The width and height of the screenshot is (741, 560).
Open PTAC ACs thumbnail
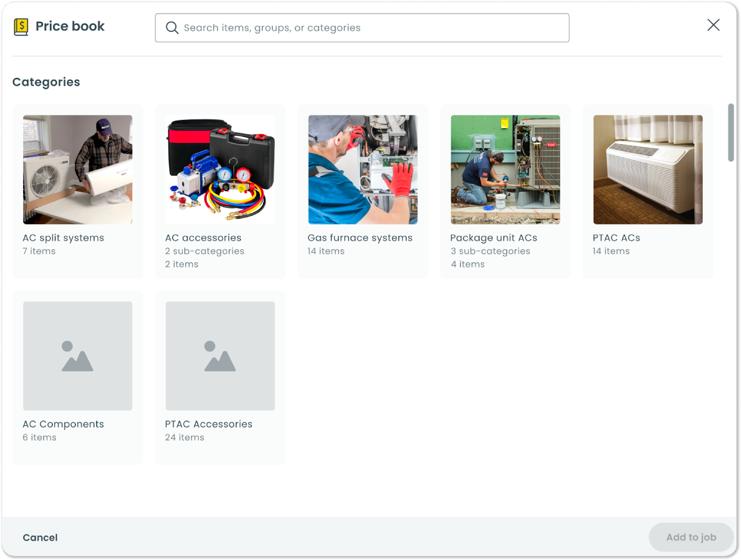[x=648, y=170]
